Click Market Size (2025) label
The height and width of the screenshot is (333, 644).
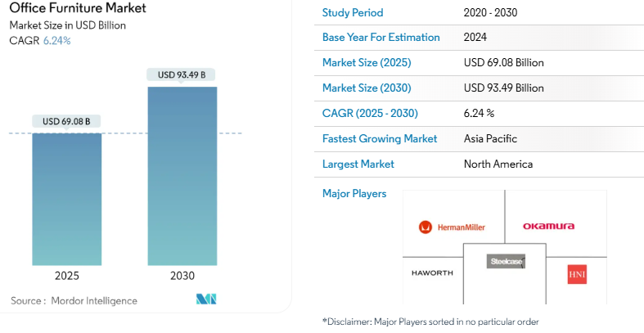[367, 63]
